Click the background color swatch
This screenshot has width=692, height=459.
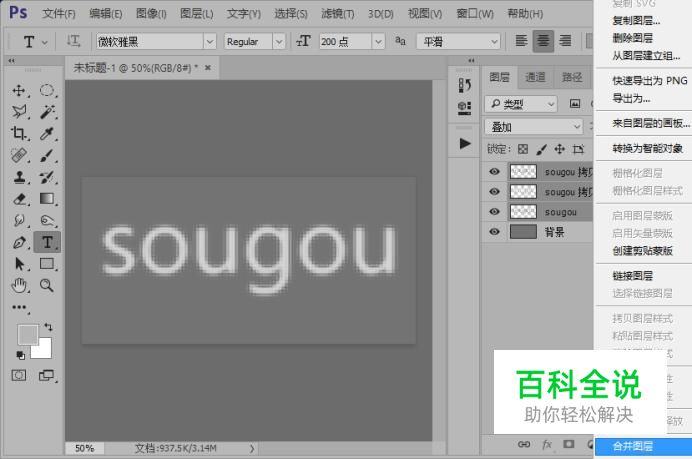click(x=44, y=350)
